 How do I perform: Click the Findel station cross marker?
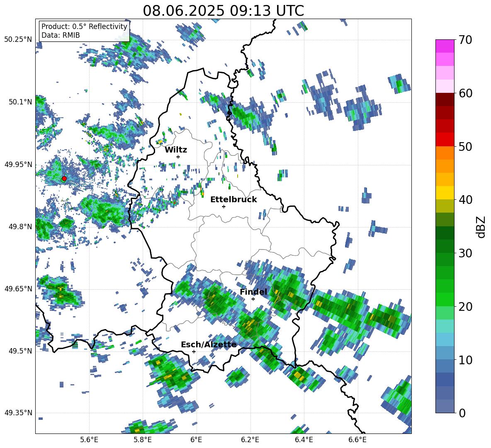coord(253,299)
